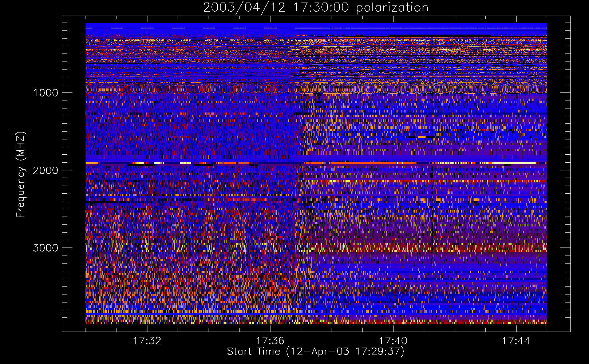This screenshot has height=364, width=589.
Task: Click the 17:32 time axis label
Action: 147,341
